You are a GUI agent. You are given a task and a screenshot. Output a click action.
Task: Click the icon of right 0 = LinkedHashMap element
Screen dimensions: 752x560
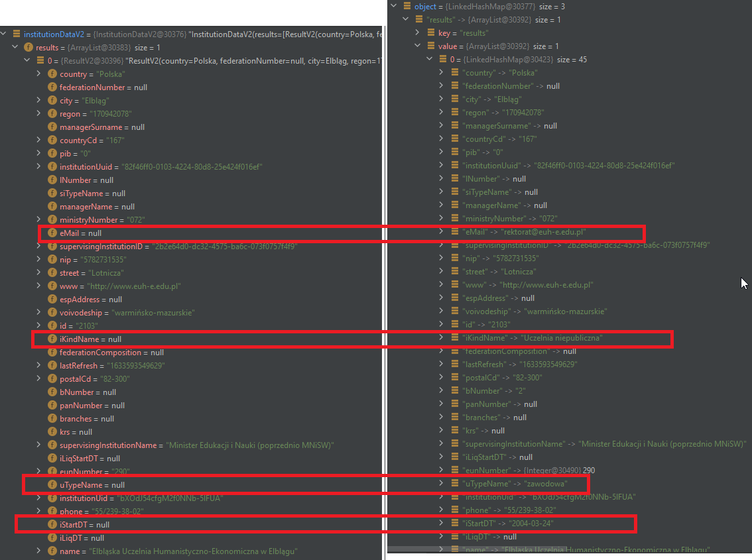[443, 59]
